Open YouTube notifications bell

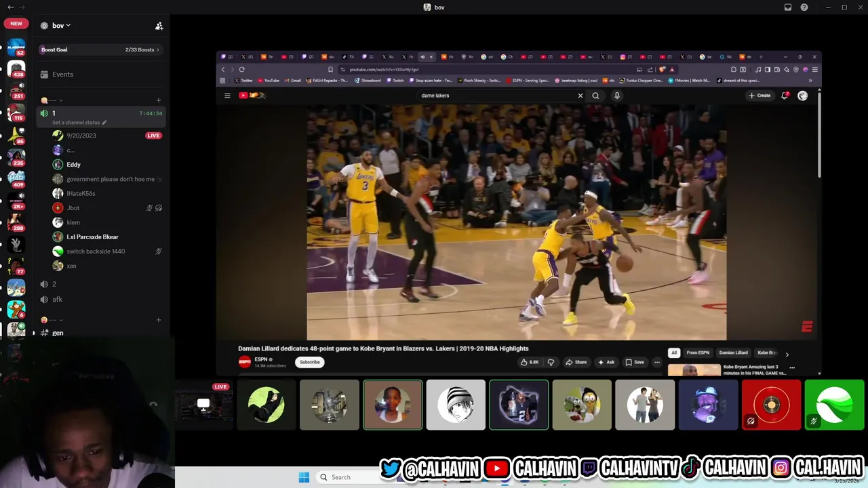(785, 96)
